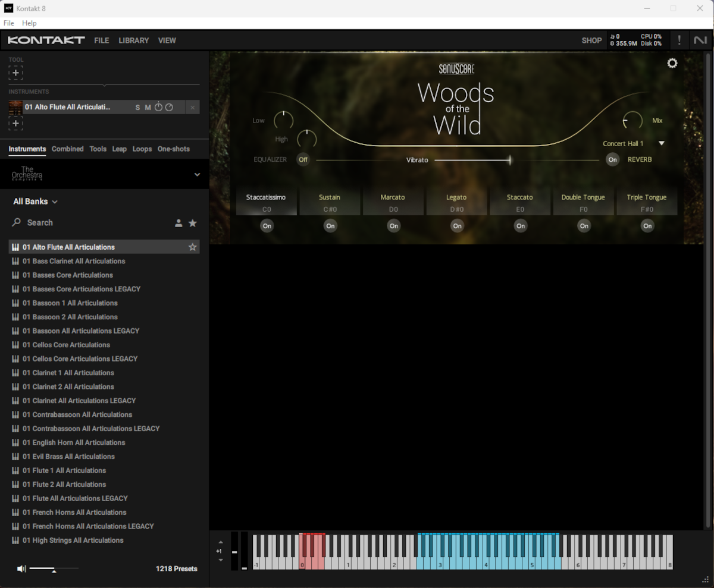The width and height of the screenshot is (714, 588).
Task: Select 01 Evil Brass All Articulations preset
Action: (104, 457)
